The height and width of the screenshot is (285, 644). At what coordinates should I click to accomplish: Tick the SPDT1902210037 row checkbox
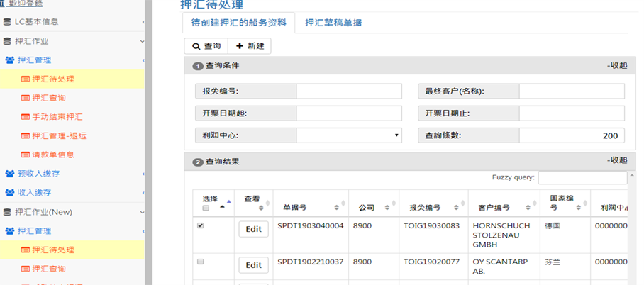pyautogui.click(x=201, y=262)
